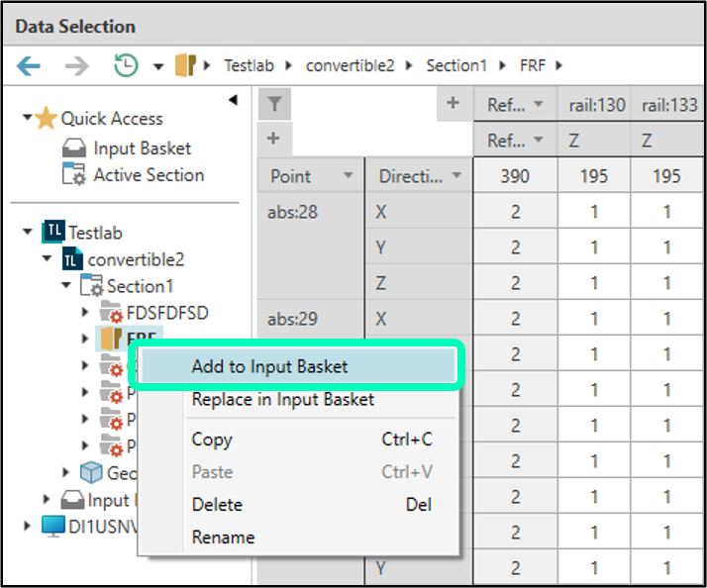The image size is (707, 588).
Task: Click Rename in the context menu
Action: (223, 538)
